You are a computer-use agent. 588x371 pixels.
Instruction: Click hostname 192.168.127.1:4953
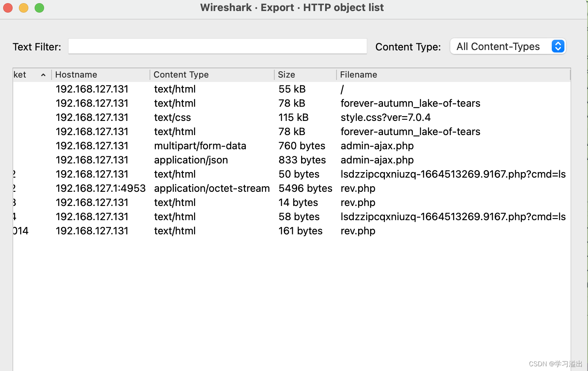101,188
